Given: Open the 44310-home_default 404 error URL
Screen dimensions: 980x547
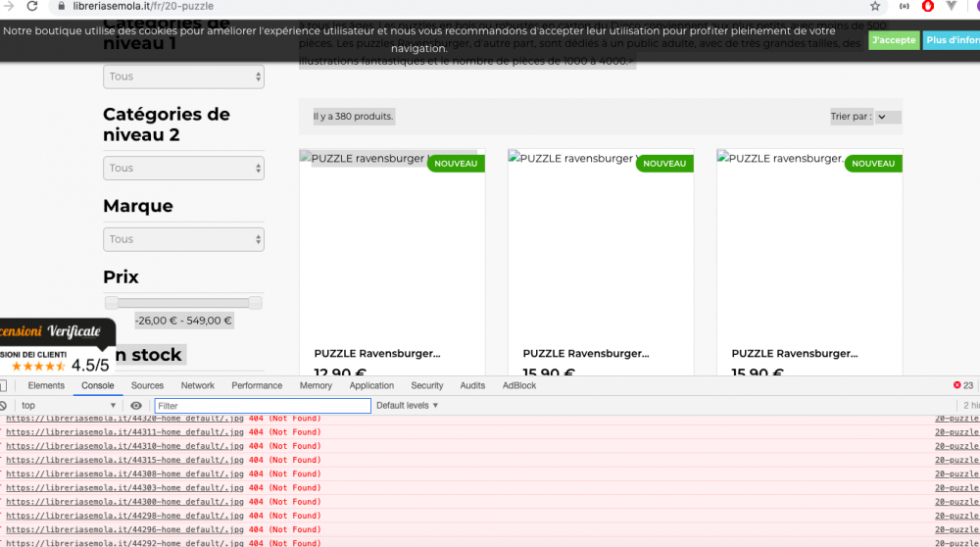Looking at the screenshot, I should pos(124,446).
